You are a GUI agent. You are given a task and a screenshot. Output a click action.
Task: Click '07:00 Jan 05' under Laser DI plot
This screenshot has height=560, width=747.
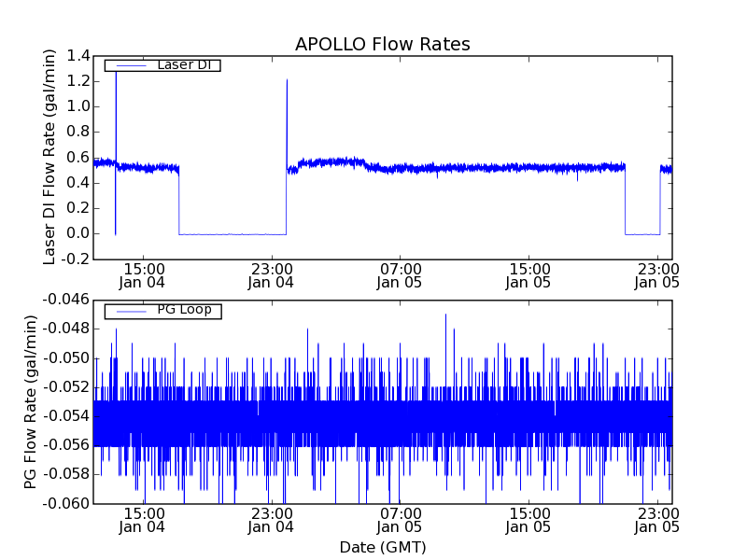[x=400, y=276]
